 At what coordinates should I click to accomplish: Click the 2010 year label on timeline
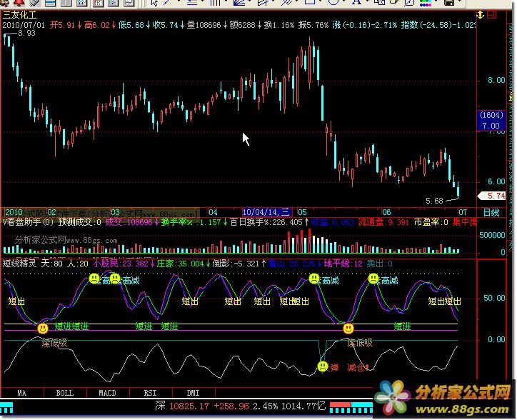coord(14,213)
